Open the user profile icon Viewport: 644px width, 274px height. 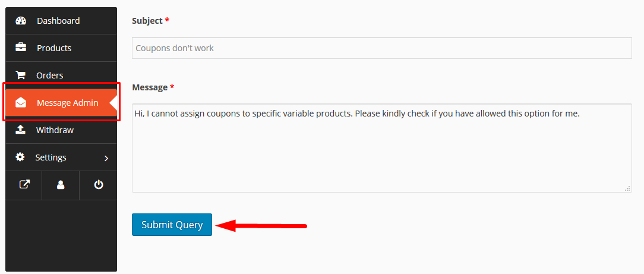[x=61, y=185]
